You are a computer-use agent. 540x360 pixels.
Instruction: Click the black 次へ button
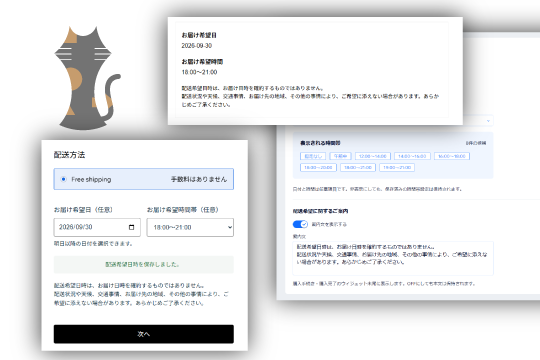tap(144, 334)
